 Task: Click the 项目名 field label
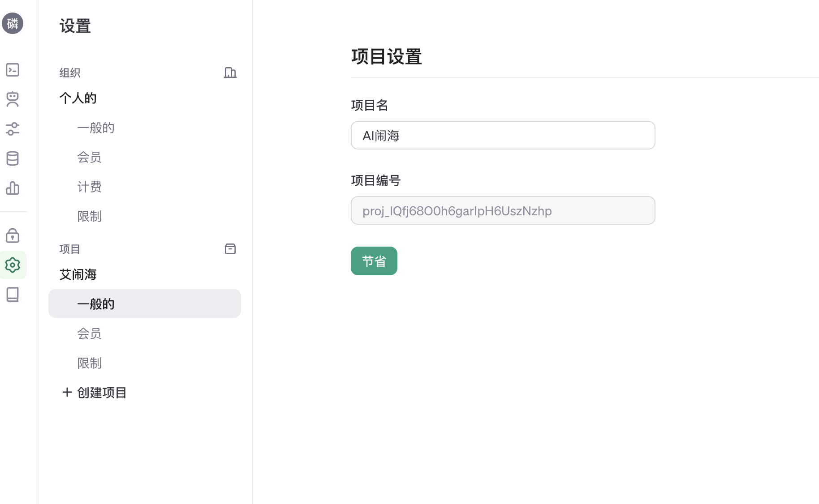(370, 105)
